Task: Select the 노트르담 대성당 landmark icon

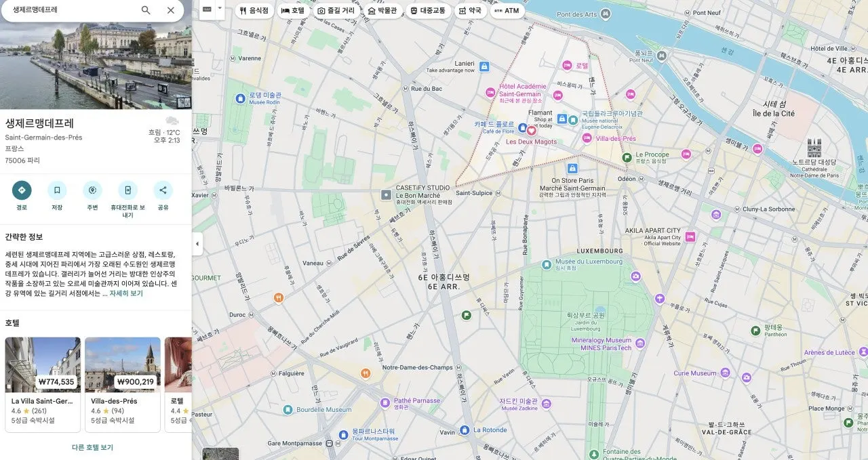Action: pyautogui.click(x=814, y=149)
